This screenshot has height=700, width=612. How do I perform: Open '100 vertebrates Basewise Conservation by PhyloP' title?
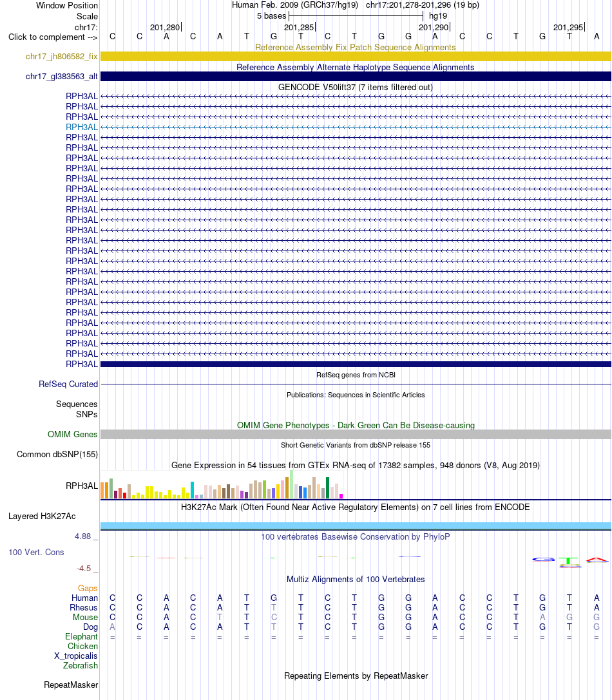(356, 536)
